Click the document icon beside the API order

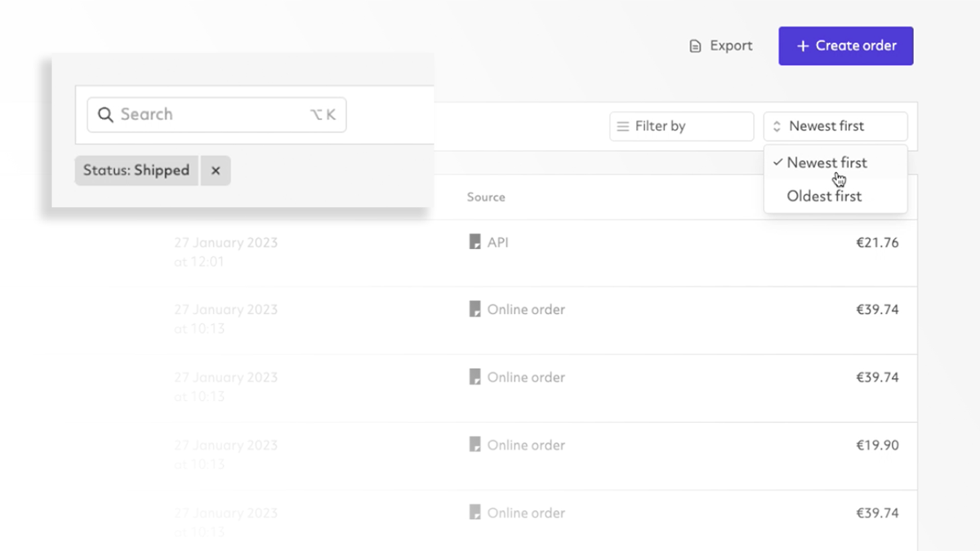pyautogui.click(x=474, y=242)
